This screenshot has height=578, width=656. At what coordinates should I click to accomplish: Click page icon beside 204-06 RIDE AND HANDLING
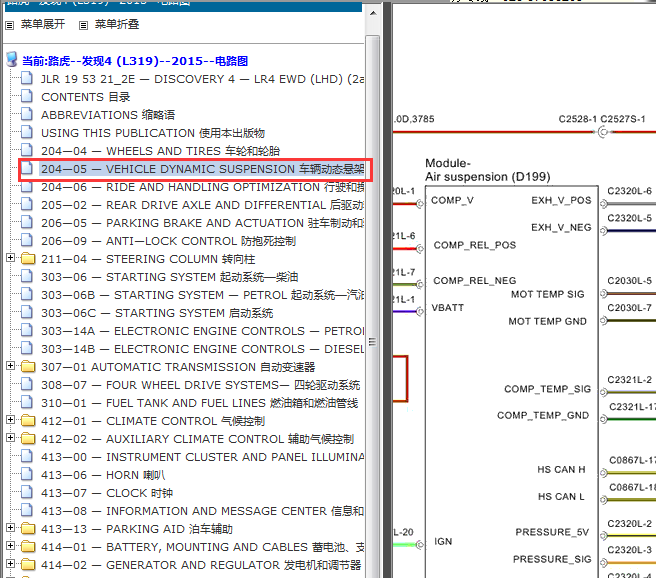27,186
